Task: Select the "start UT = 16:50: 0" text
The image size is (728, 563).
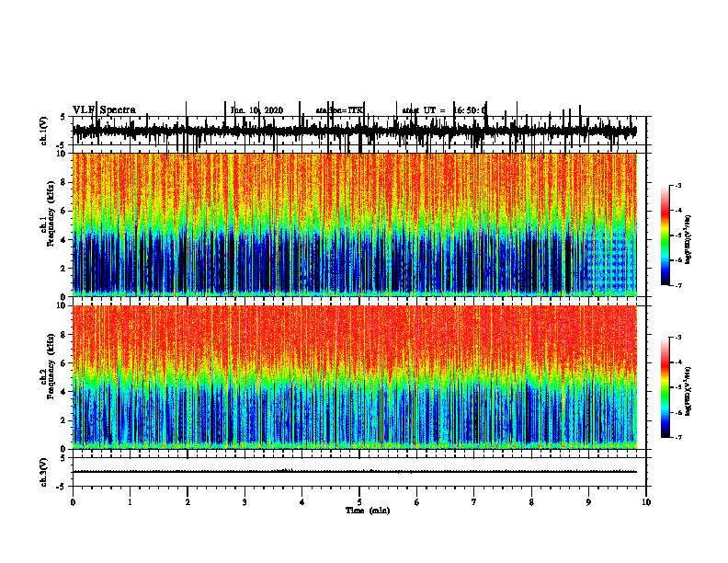Action: pos(444,110)
